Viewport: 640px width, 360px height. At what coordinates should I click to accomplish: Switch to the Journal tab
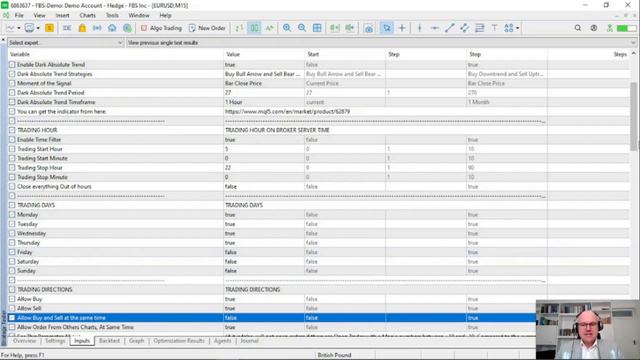click(x=249, y=341)
